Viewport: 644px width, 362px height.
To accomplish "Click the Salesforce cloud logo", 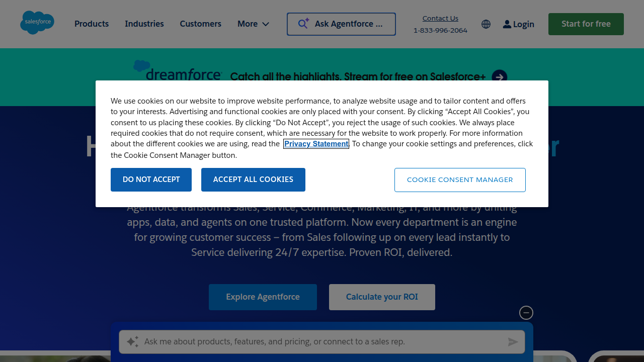I will click(37, 22).
